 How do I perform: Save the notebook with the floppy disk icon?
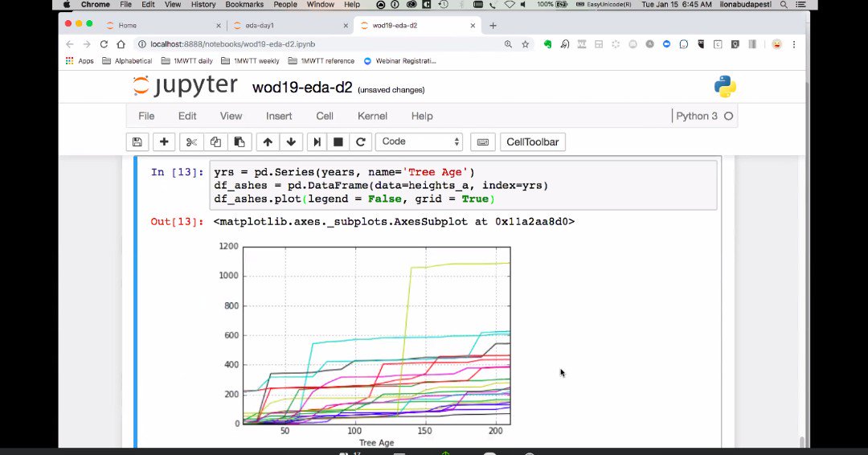click(137, 141)
